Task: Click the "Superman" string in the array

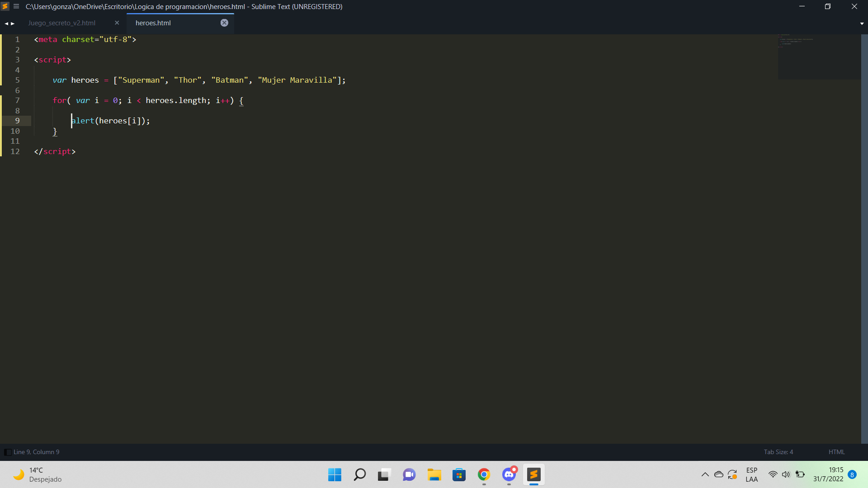Action: point(141,80)
